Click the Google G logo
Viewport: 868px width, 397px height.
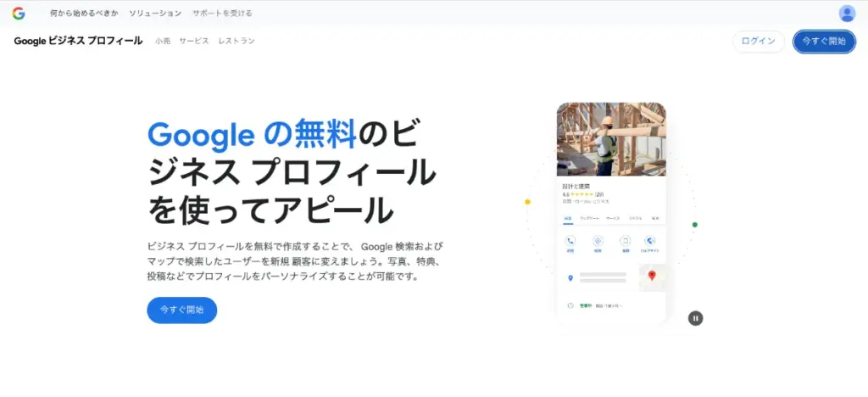pos(19,13)
